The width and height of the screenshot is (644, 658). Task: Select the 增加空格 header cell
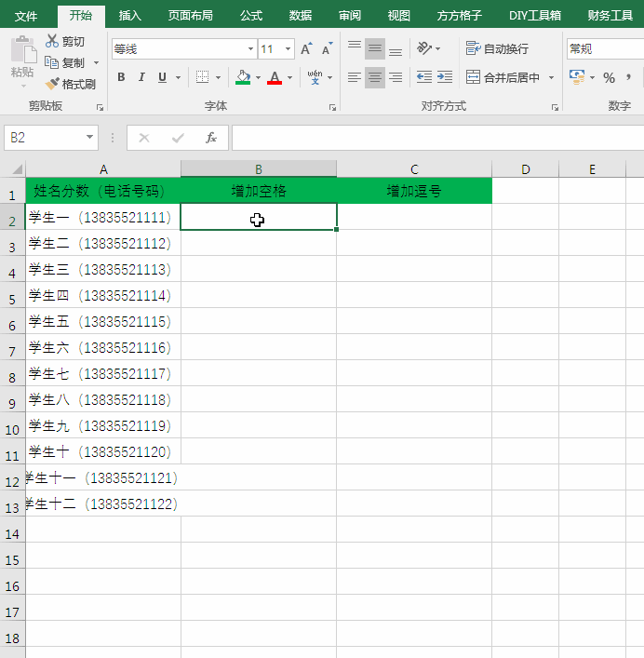click(x=259, y=191)
